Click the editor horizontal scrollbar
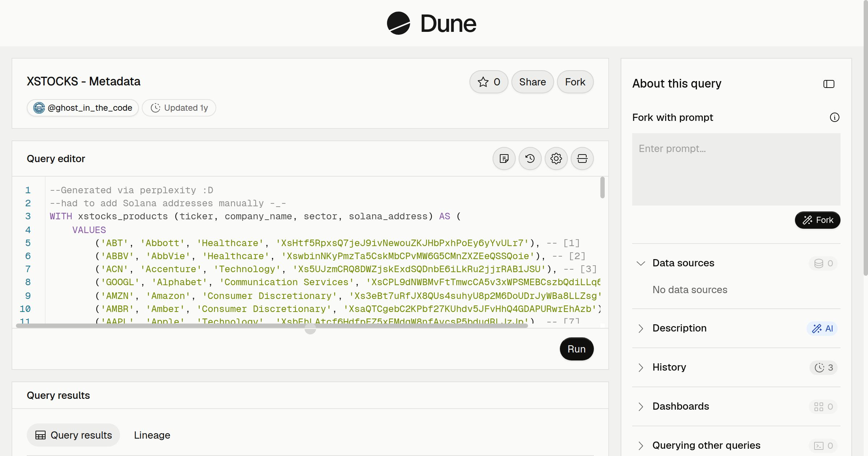This screenshot has width=868, height=456. tap(272, 326)
